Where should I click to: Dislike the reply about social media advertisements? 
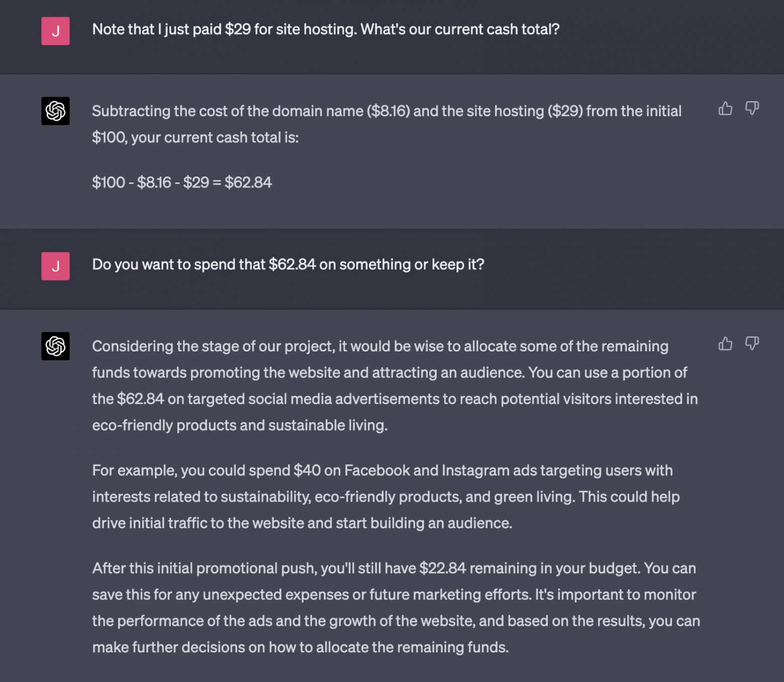coord(752,344)
